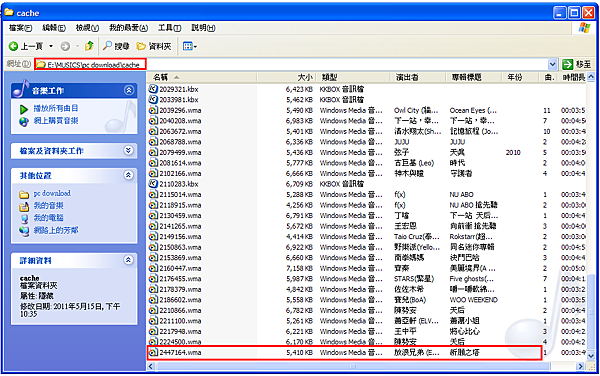The width and height of the screenshot is (600, 376).
Task: Open the 我的電腦 link
Action: click(x=49, y=218)
